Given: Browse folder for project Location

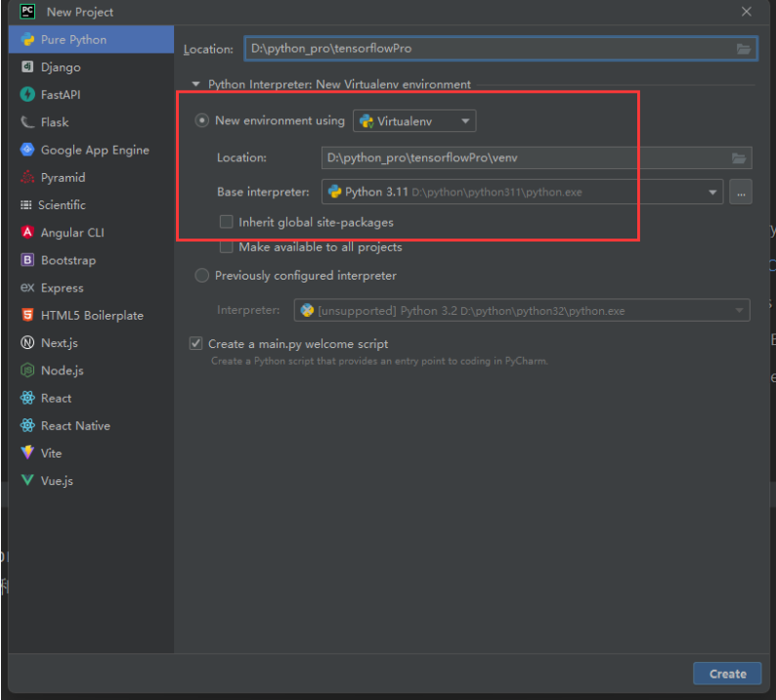Looking at the screenshot, I should coord(744,49).
